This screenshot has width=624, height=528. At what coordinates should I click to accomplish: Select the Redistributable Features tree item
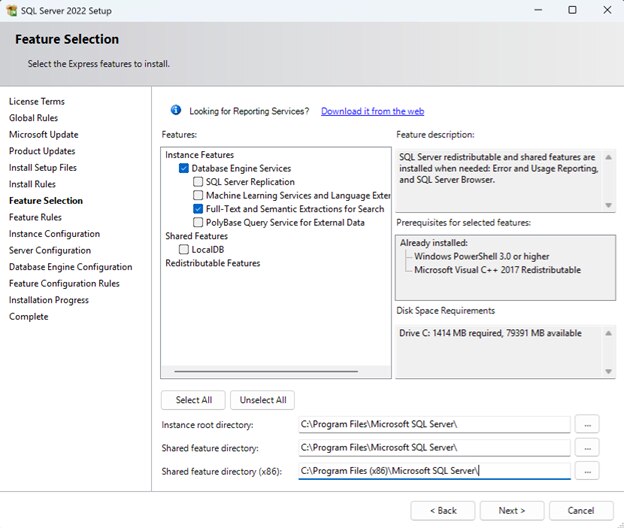pyautogui.click(x=213, y=263)
